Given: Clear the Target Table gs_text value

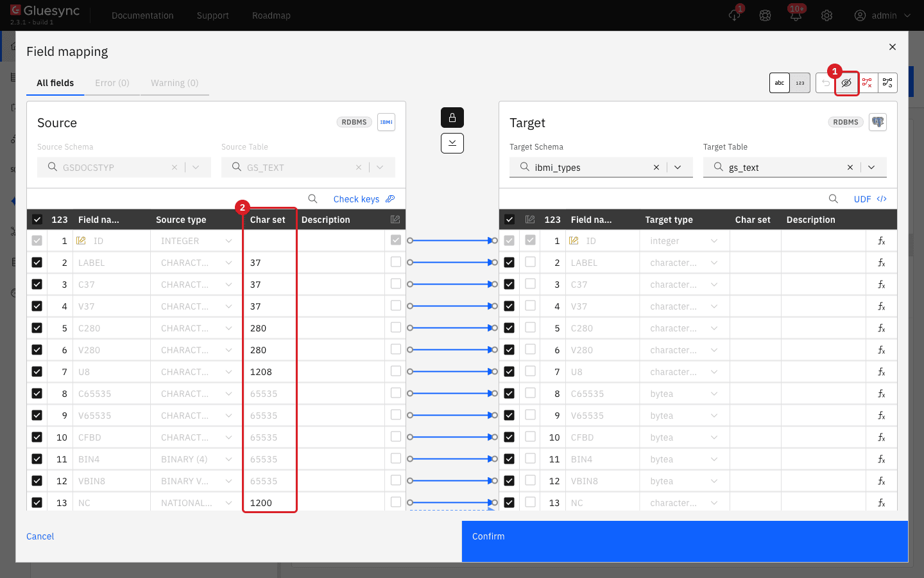Looking at the screenshot, I should coord(850,168).
